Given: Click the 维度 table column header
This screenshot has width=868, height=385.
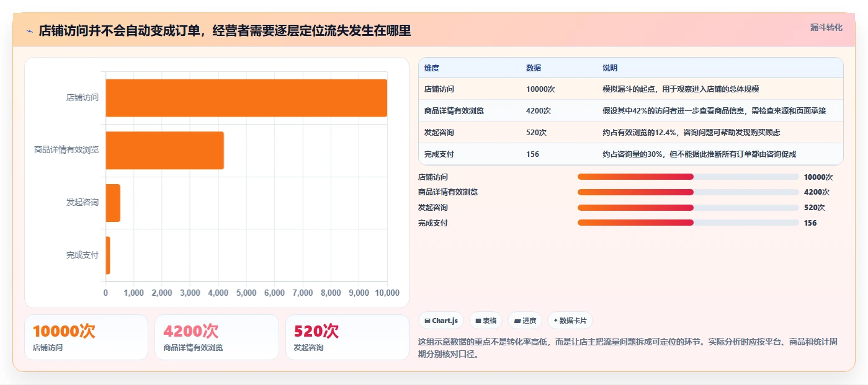Looking at the screenshot, I should pyautogui.click(x=432, y=68).
